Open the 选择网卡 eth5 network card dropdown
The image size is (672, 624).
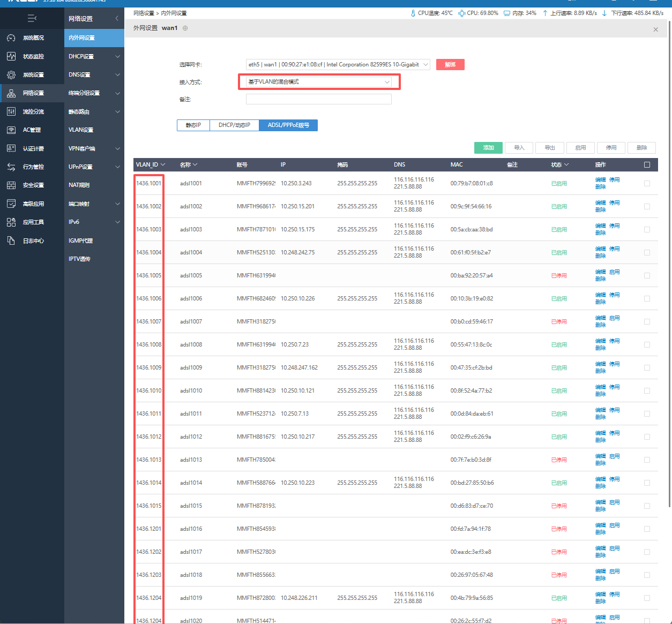[x=338, y=65]
